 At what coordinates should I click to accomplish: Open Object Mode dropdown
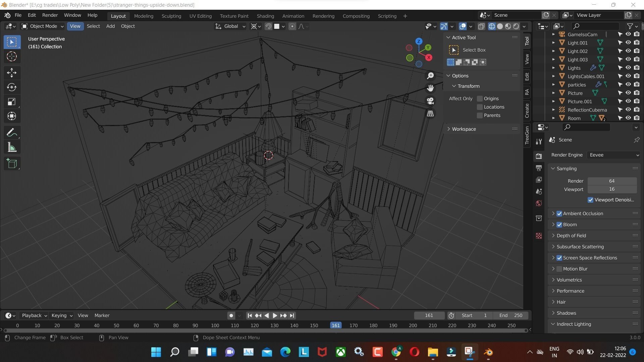(43, 26)
